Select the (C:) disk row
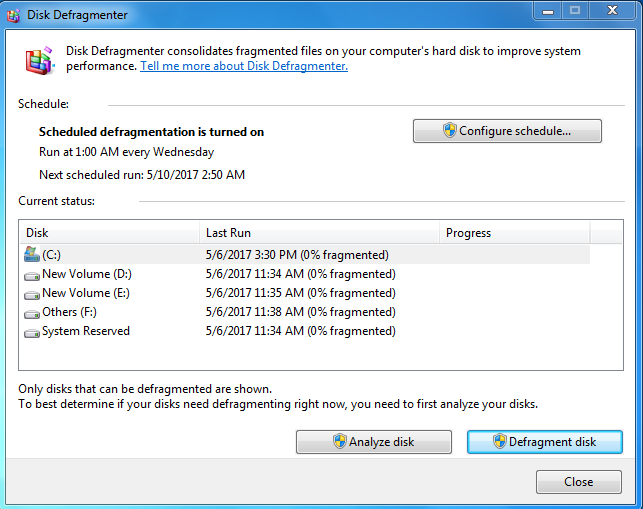Image resolution: width=643 pixels, height=509 pixels. [x=305, y=255]
